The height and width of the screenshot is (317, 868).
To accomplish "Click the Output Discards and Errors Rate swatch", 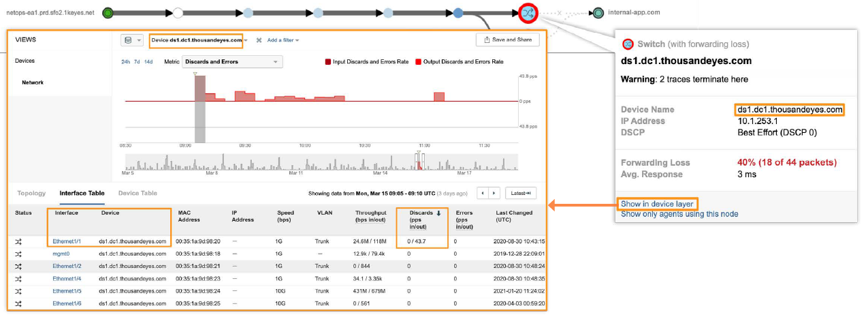I will click(x=419, y=62).
